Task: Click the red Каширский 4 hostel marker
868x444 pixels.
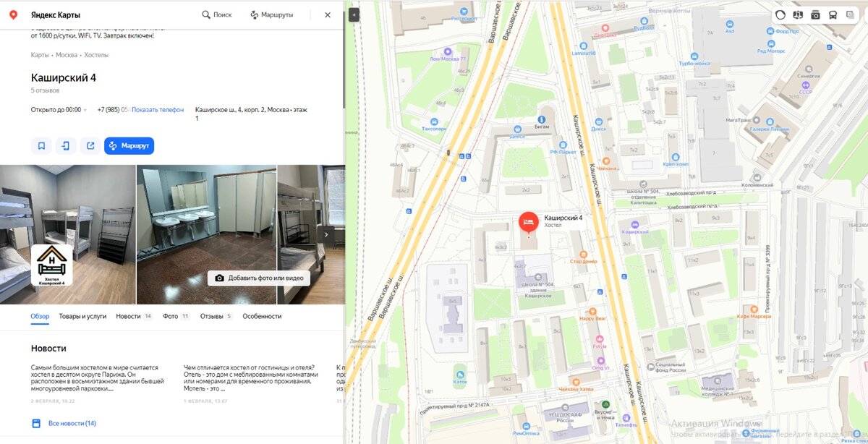Action: [529, 221]
